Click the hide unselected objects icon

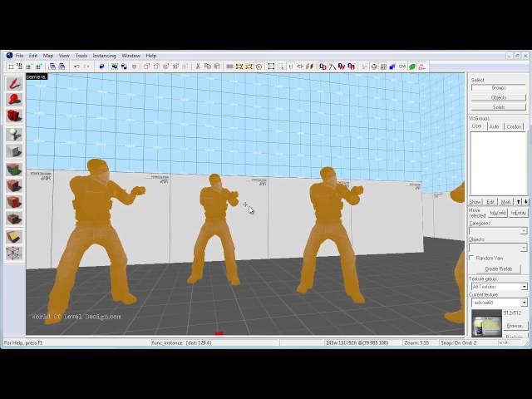[156, 66]
